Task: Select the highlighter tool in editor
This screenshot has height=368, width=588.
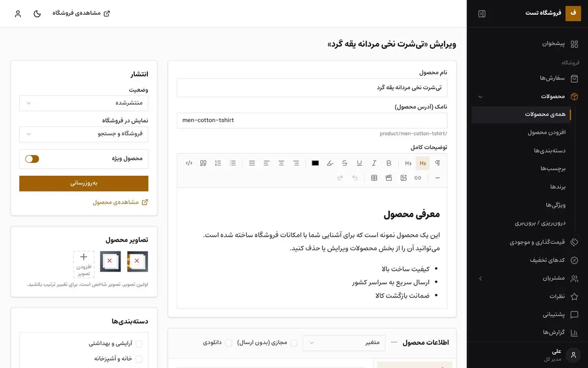Action: tap(330, 163)
